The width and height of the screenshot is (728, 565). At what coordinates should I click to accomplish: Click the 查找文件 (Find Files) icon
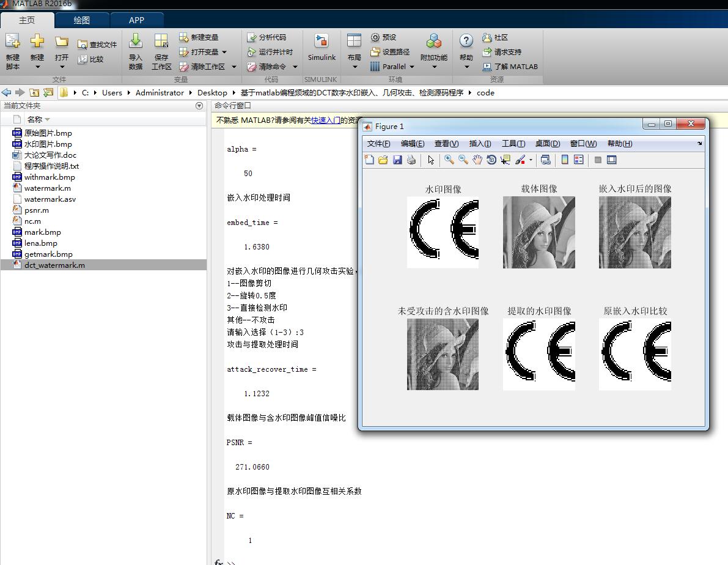point(83,45)
